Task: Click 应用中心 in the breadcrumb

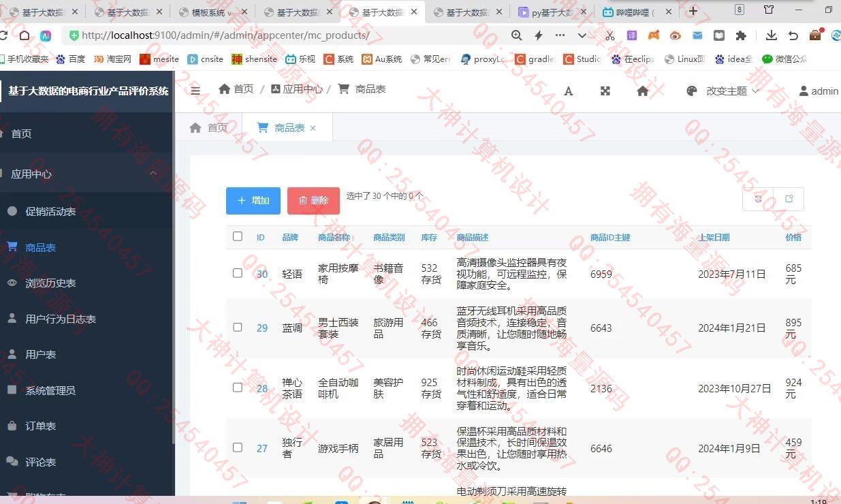Action: coord(296,89)
